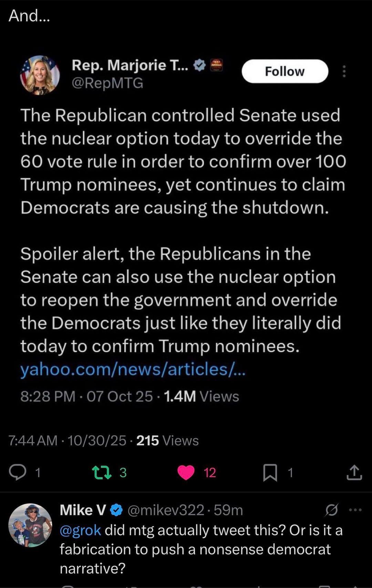Image resolution: width=372 pixels, height=588 pixels.
Task: Tap the Grok slashed-circle icon on reply
Action: coord(331,510)
